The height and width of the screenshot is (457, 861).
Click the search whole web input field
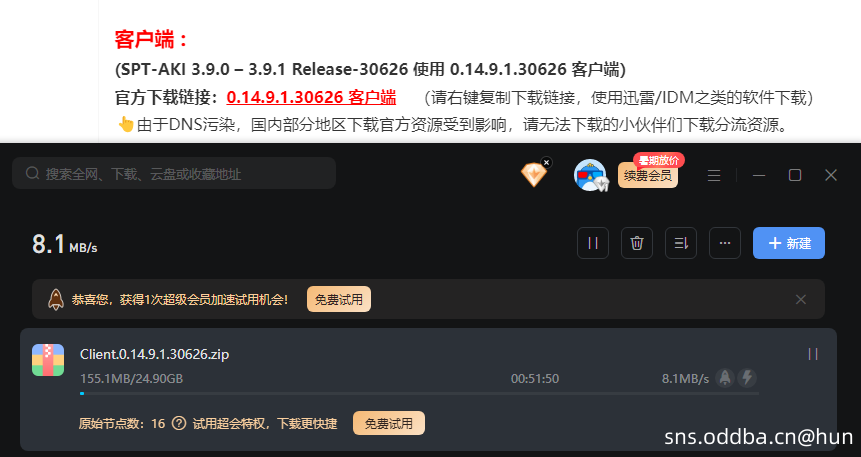(174, 174)
